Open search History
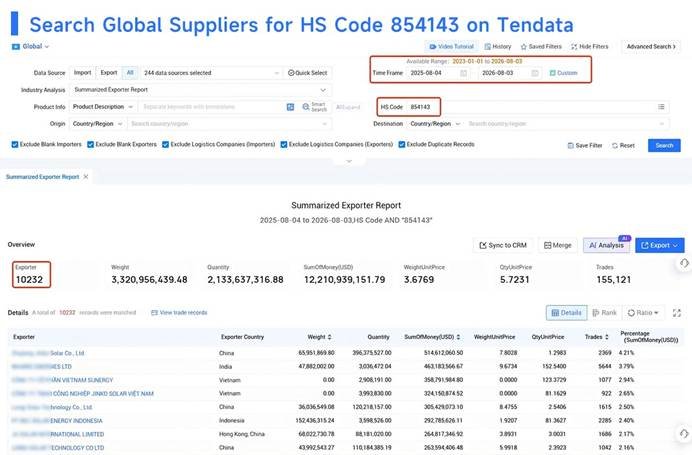Viewport: 692px width, 455px height. [497, 46]
